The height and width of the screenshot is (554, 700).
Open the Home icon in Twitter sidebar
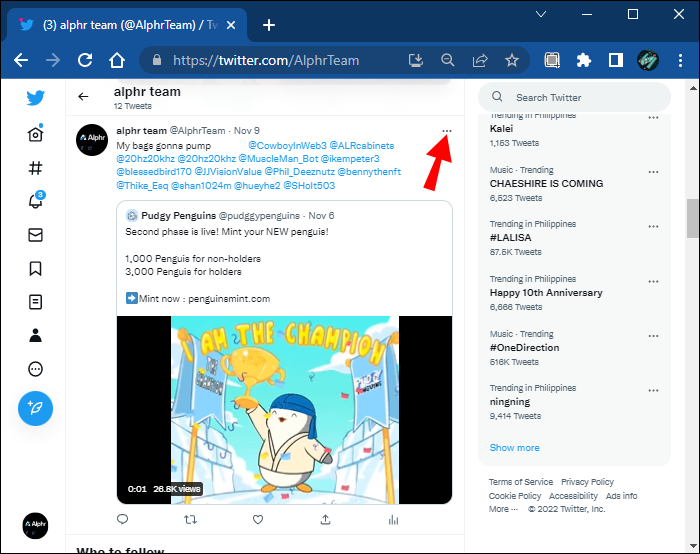35,134
